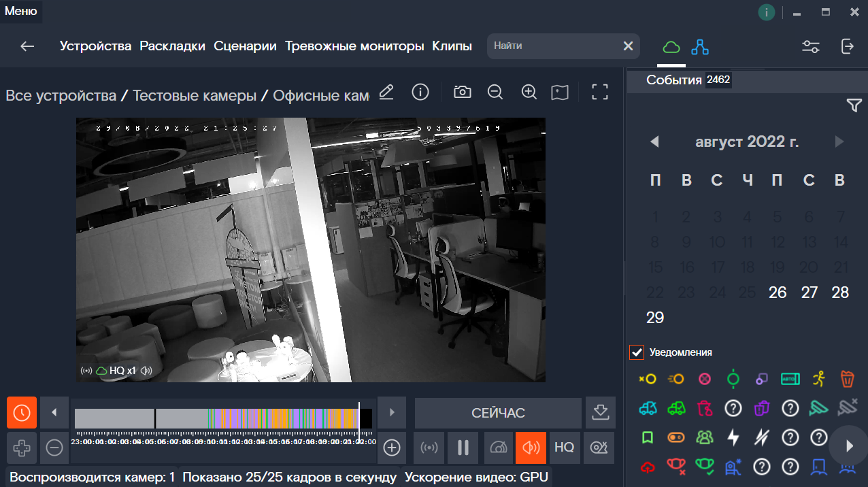Open settings sliders icon

click(811, 46)
